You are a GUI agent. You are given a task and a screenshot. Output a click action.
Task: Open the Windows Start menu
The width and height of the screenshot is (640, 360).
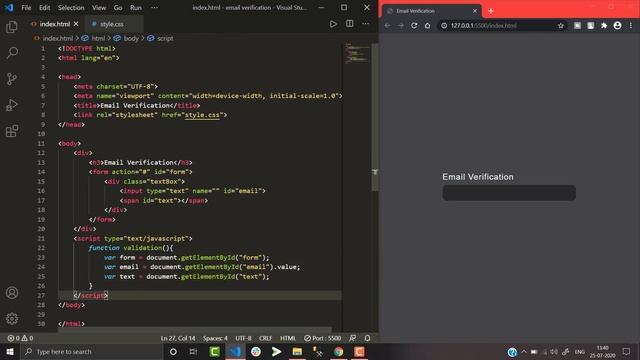coord(10,351)
